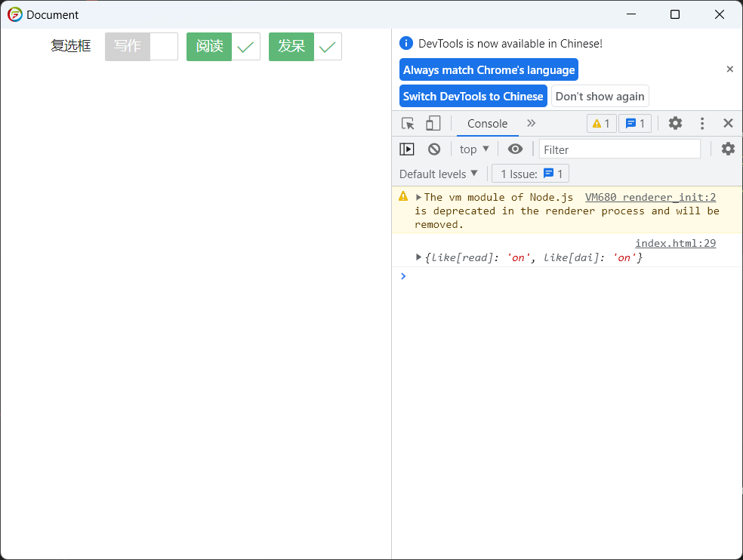The image size is (743, 560).
Task: Click the warnings count badge
Action: tap(601, 124)
